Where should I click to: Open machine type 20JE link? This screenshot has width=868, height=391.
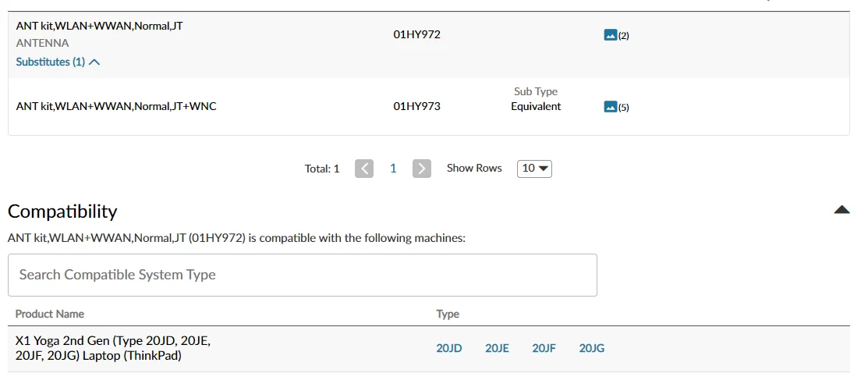click(497, 349)
